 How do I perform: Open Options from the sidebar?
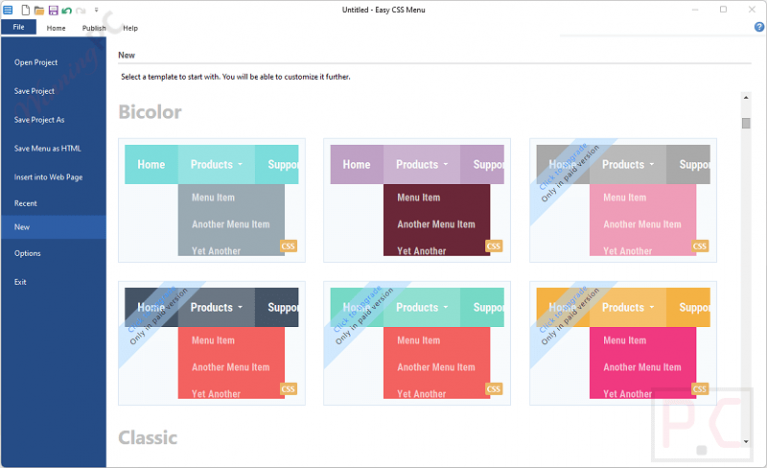click(27, 253)
